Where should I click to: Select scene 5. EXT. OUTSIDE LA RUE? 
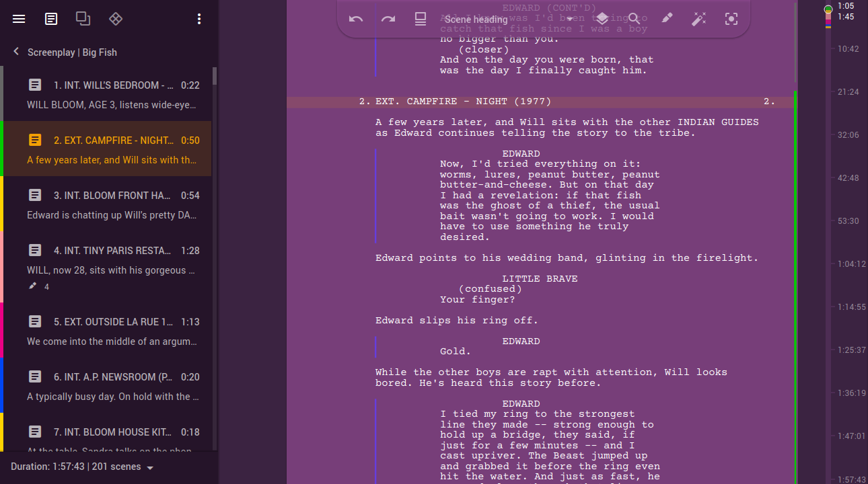click(106, 330)
